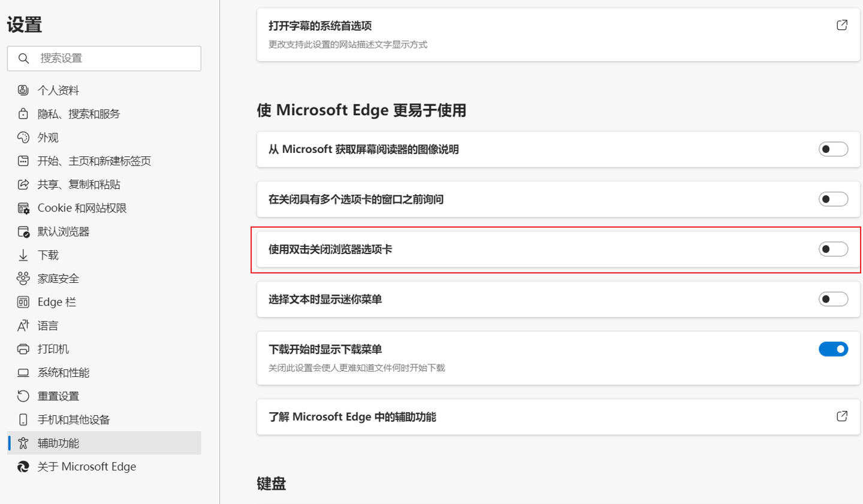Toggle 在关闭具有多个选项卡的窗口之前询问
The image size is (863, 504).
pos(834,198)
